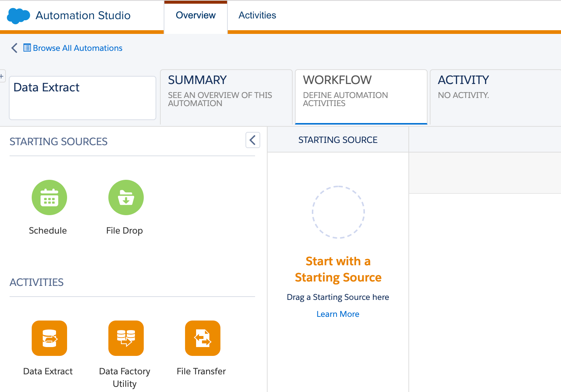Click the list icon beside Browse All Automations

point(27,48)
